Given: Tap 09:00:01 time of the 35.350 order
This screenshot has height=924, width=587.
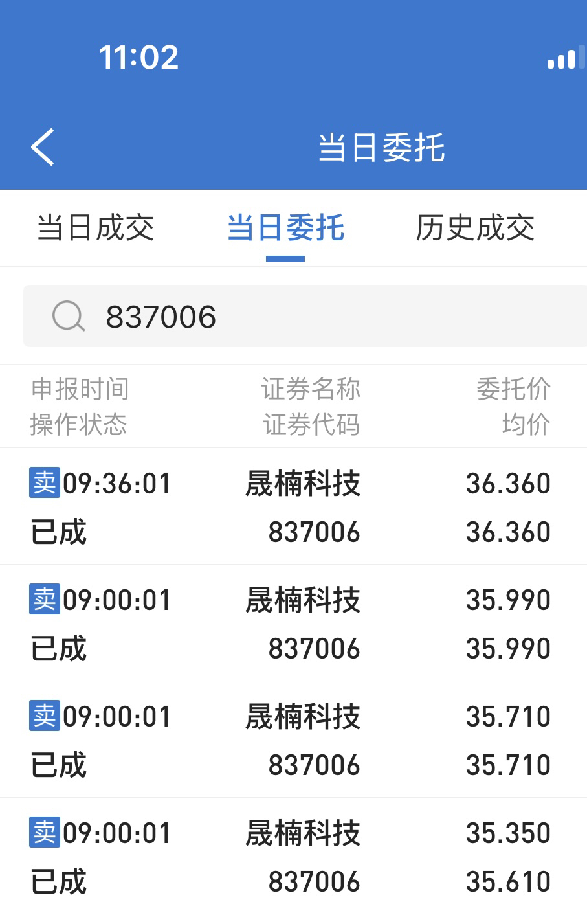Looking at the screenshot, I should click(117, 833).
